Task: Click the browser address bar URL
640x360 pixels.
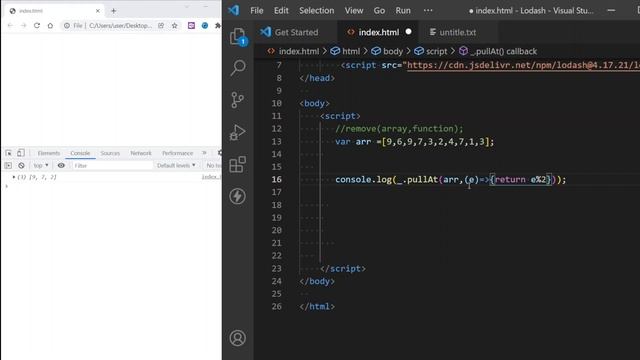Action: (x=120, y=25)
